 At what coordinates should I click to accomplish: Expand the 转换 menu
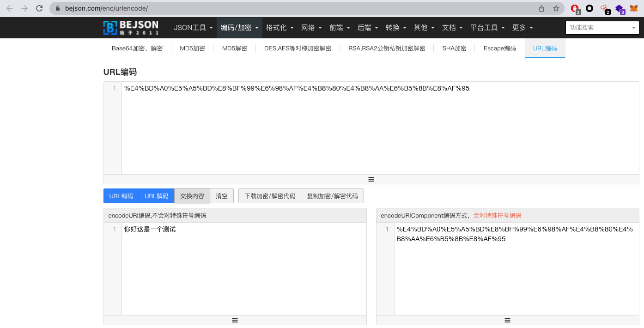[396, 28]
